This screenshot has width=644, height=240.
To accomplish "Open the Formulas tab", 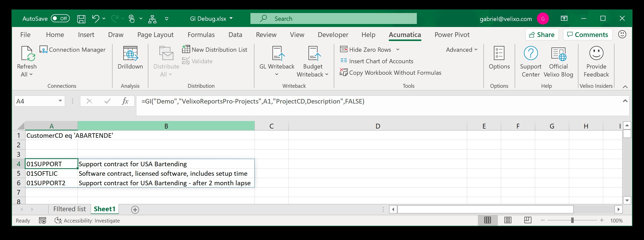I will 201,34.
